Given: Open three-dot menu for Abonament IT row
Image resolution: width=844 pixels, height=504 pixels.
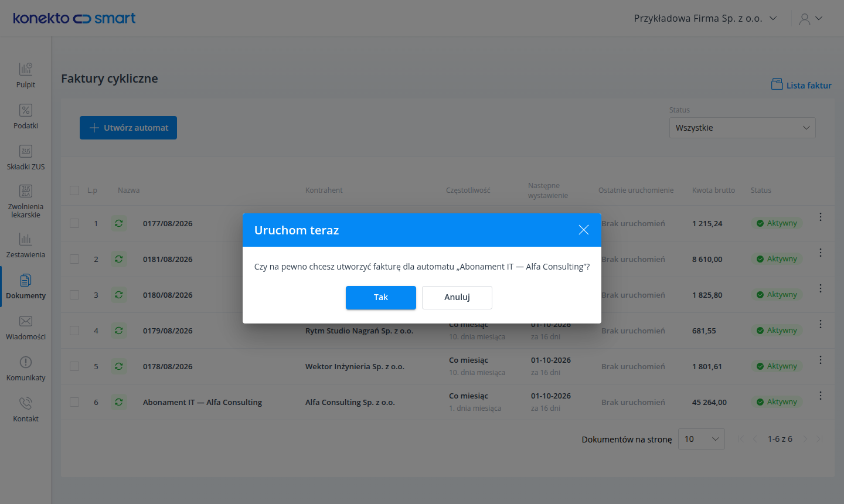Looking at the screenshot, I should 821,396.
